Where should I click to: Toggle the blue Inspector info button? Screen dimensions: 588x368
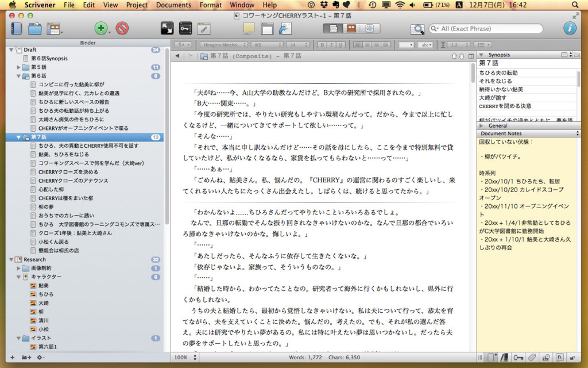click(x=570, y=28)
